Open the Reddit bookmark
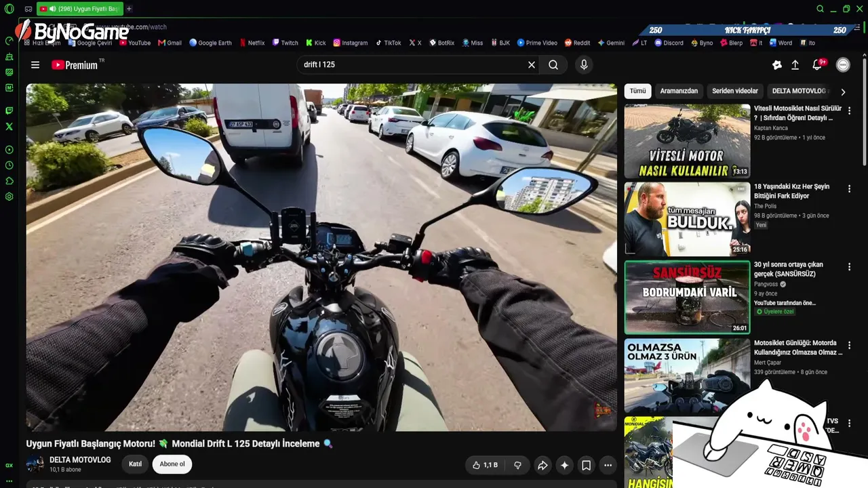The height and width of the screenshot is (488, 868). [577, 43]
